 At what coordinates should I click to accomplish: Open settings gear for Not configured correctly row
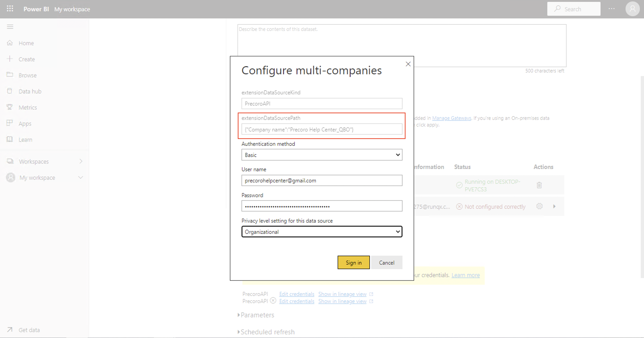[x=540, y=206]
